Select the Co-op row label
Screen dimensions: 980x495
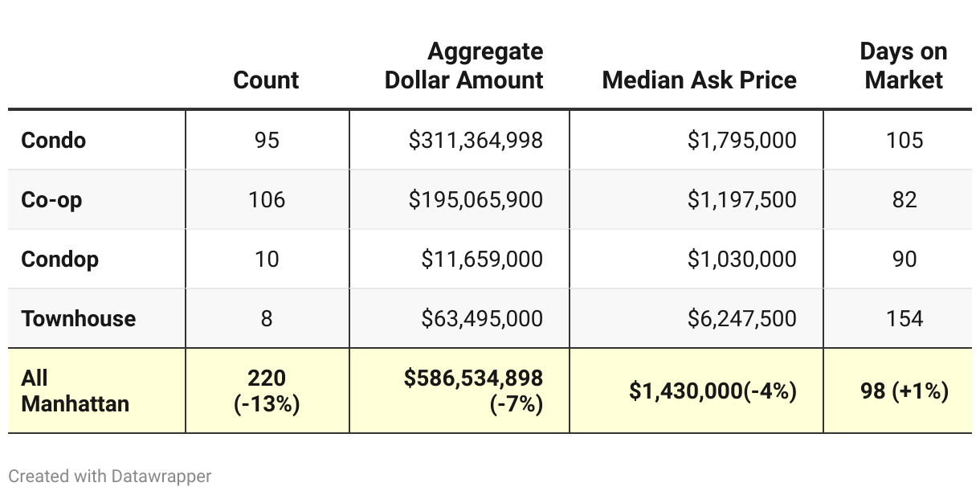[x=51, y=199]
